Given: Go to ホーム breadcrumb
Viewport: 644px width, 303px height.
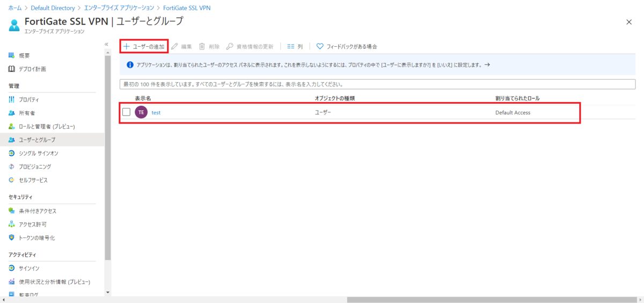Looking at the screenshot, I should [16, 8].
